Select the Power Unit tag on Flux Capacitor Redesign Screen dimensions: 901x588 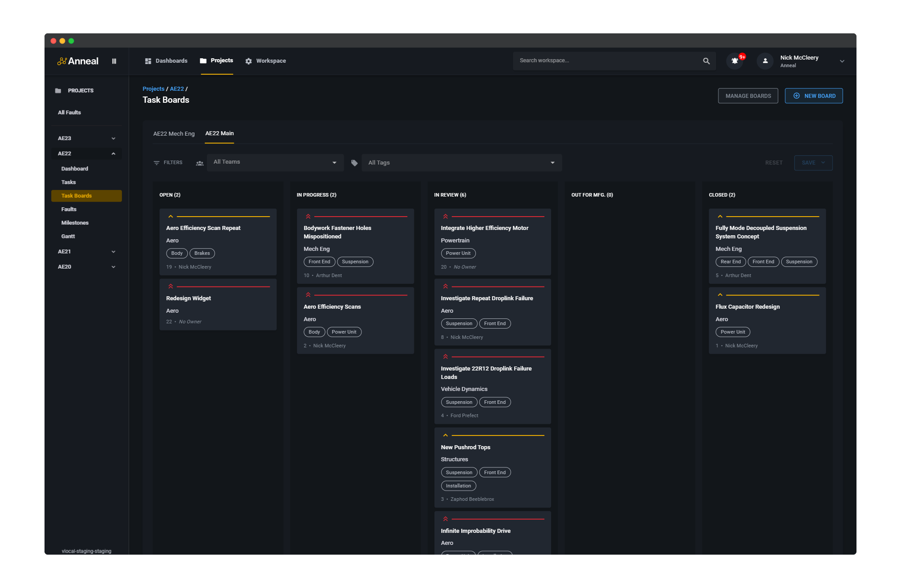point(732,332)
